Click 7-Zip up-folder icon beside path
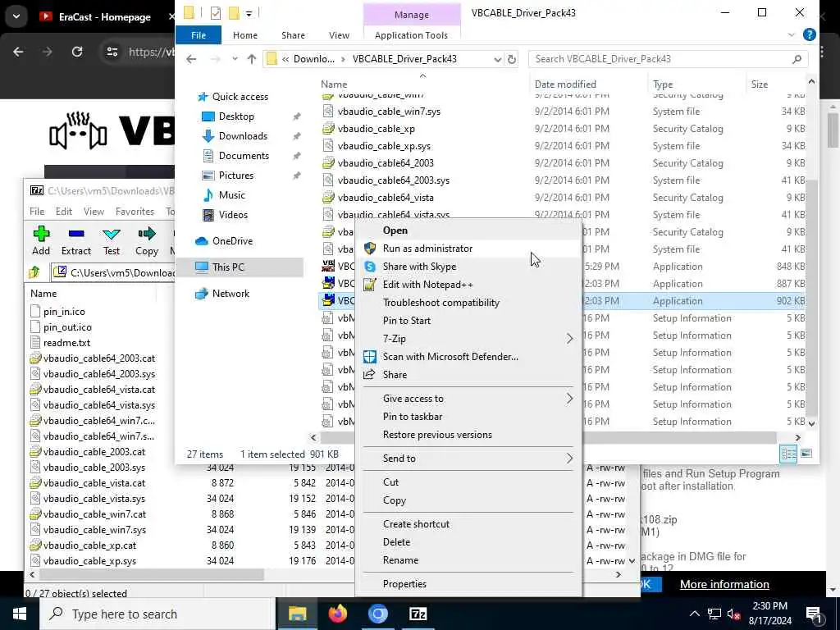 [x=34, y=272]
